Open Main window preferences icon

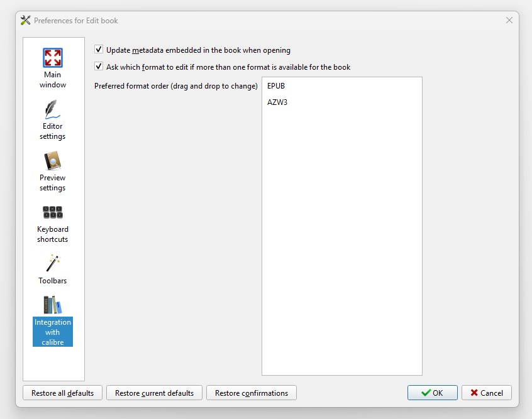(53, 58)
